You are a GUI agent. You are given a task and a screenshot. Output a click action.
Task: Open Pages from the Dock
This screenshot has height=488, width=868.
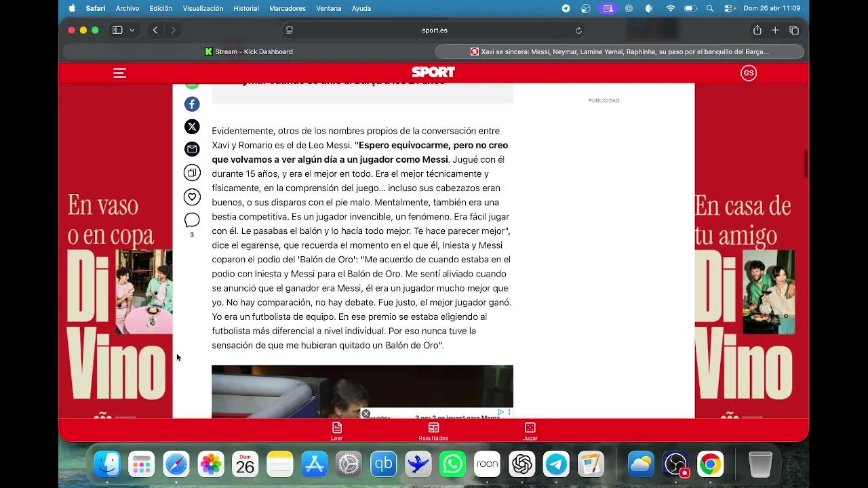pos(591,464)
